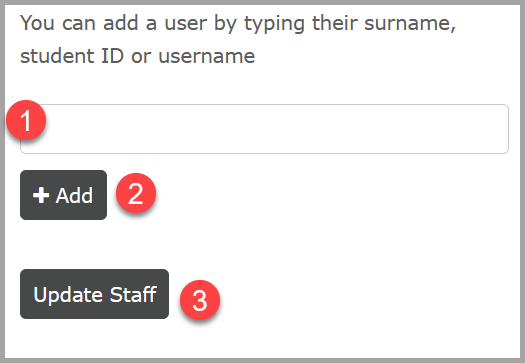Save changes with Update Staff
The height and width of the screenshot is (363, 525).
tap(94, 294)
